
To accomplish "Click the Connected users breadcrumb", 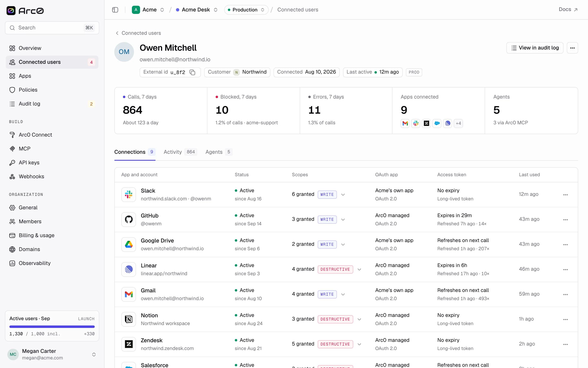I will coord(298,10).
